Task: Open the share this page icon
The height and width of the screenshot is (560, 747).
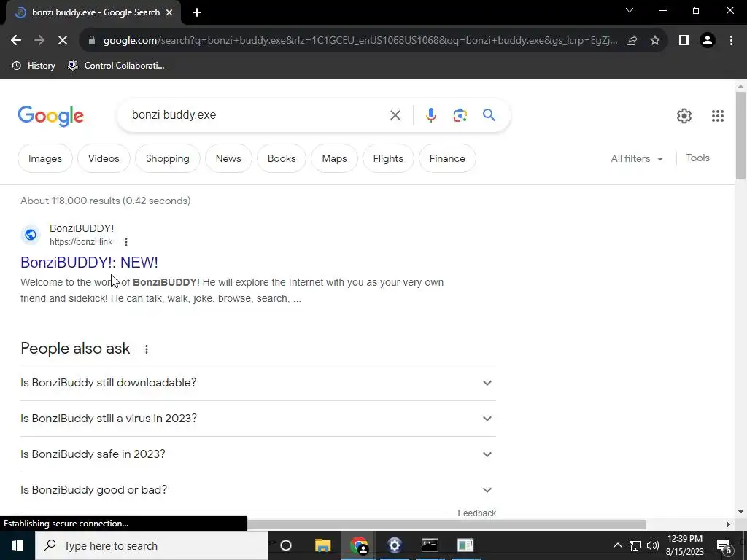Action: [x=632, y=41]
